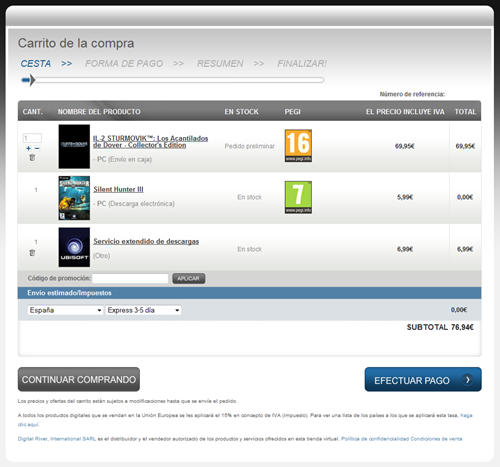The width and height of the screenshot is (500, 467).
Task: Open the Express 3-5 día shipping dropdown
Action: coord(143,310)
